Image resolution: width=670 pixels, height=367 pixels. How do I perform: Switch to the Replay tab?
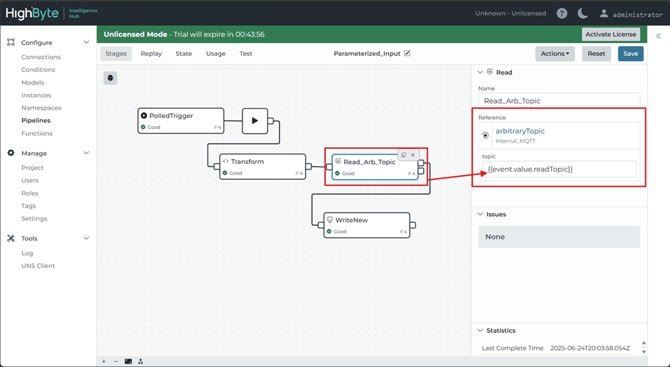click(151, 54)
